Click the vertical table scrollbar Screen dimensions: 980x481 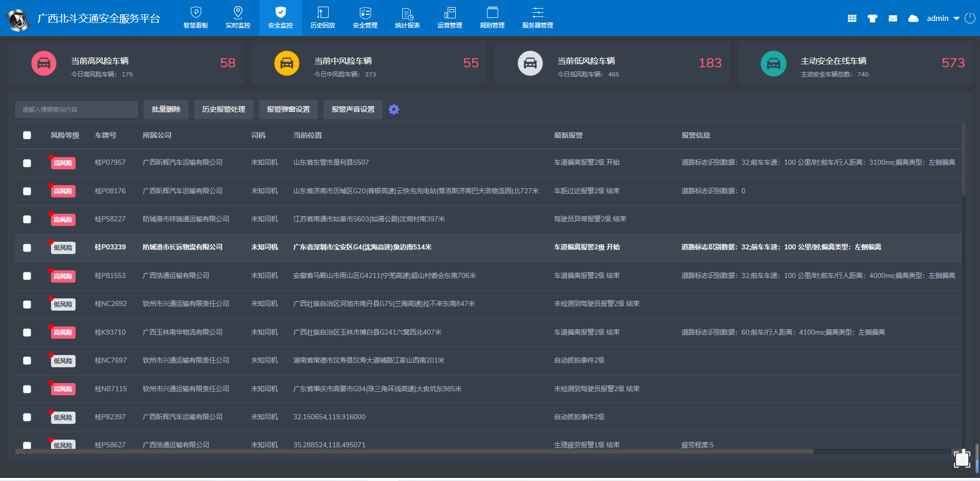(964, 159)
